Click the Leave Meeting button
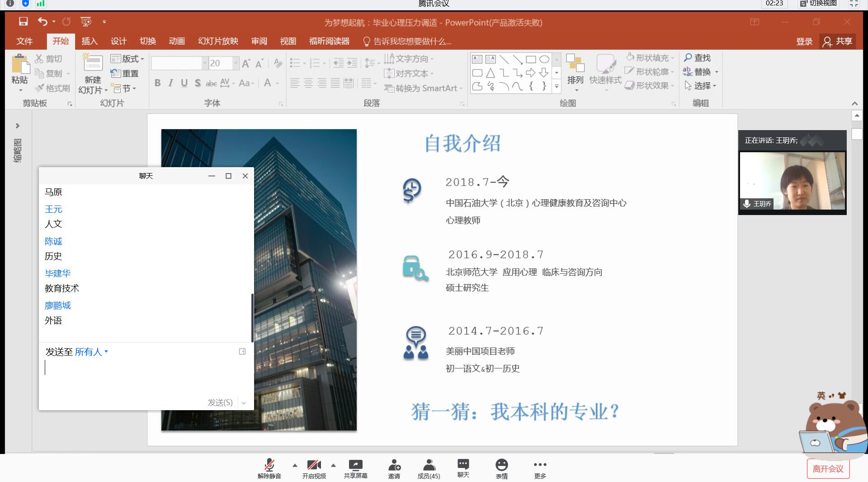 828,469
